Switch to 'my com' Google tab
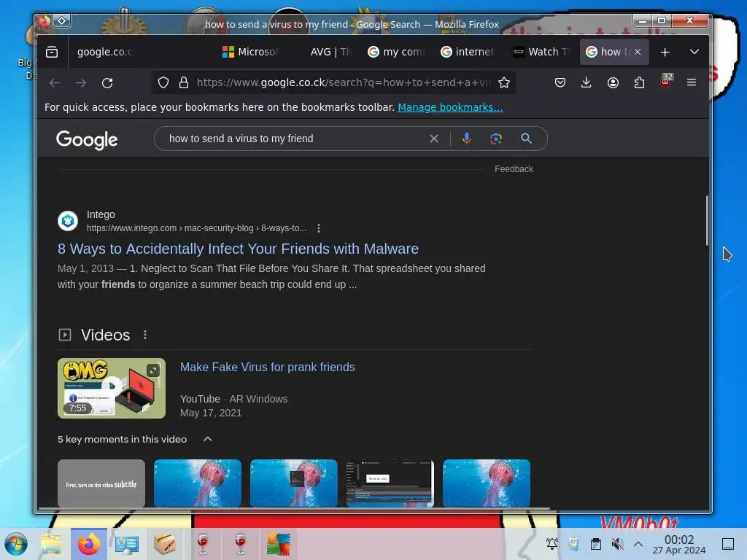This screenshot has height=560, width=747. click(x=395, y=52)
